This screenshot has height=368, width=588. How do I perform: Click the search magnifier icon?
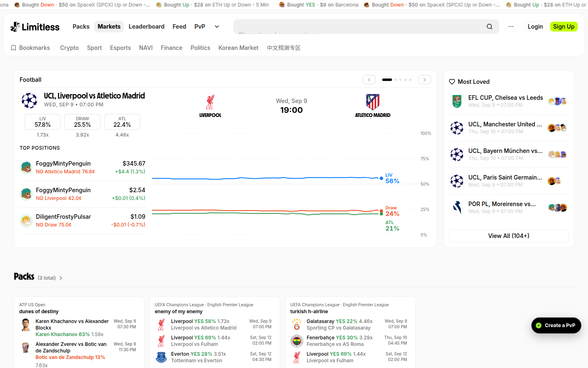pos(490,27)
